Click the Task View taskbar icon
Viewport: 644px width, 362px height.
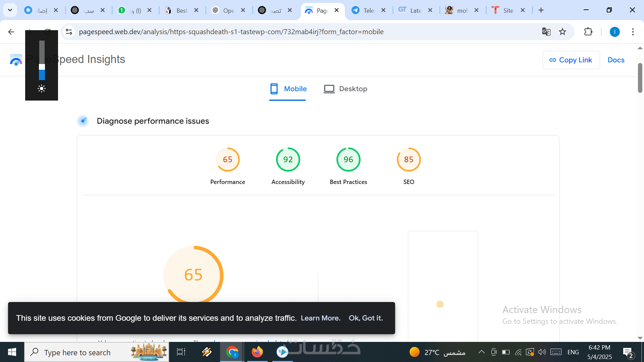181,352
